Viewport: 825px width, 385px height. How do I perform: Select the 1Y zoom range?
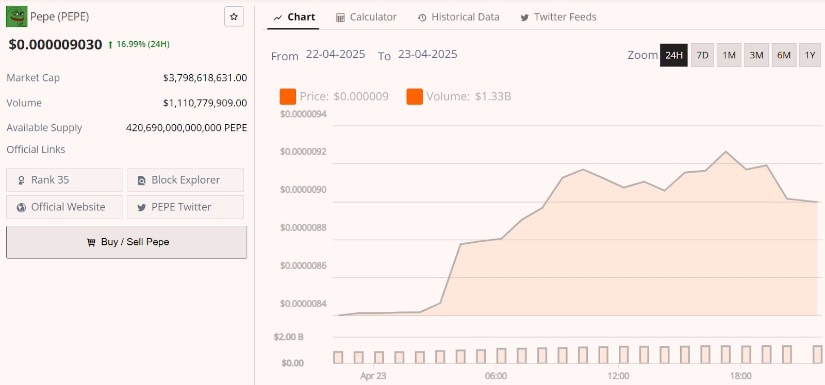tap(810, 55)
